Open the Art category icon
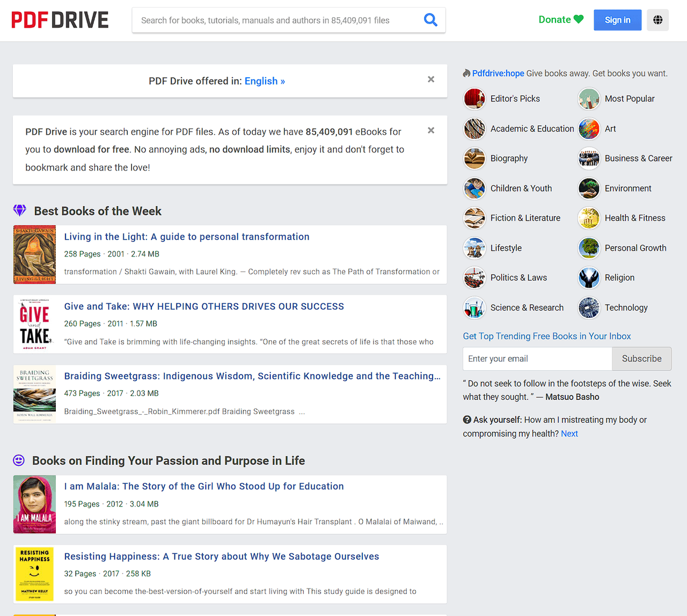 (589, 129)
